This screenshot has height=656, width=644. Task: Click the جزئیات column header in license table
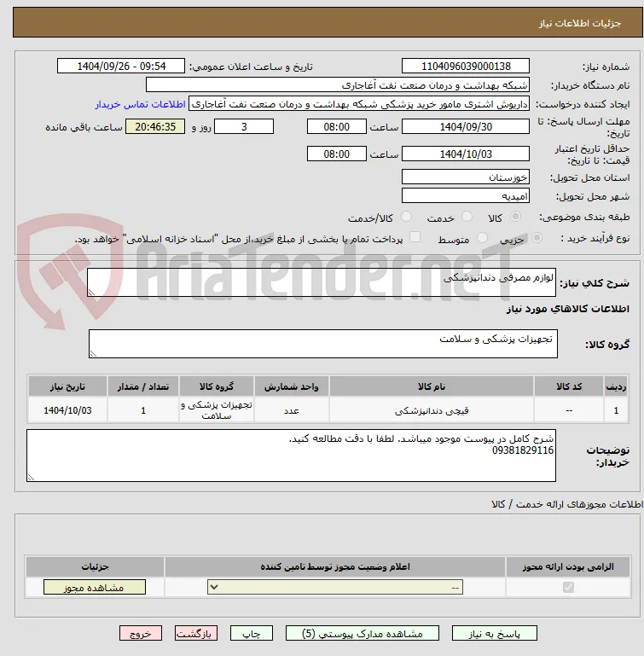pos(95,566)
